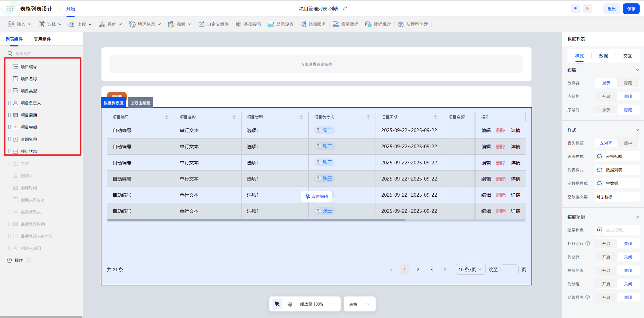This screenshot has height=318, width=644.
Task: Set 分页器 to 隐藏
Action: point(628,83)
